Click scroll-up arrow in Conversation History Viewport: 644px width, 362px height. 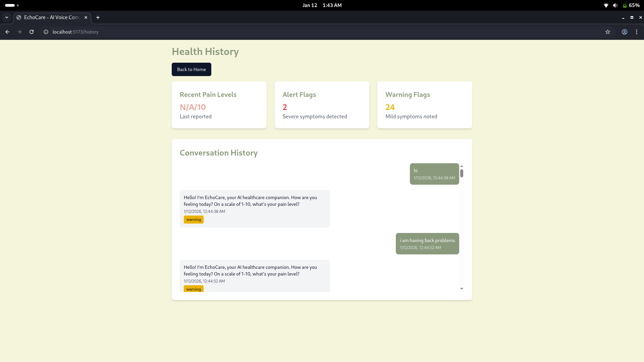click(462, 166)
